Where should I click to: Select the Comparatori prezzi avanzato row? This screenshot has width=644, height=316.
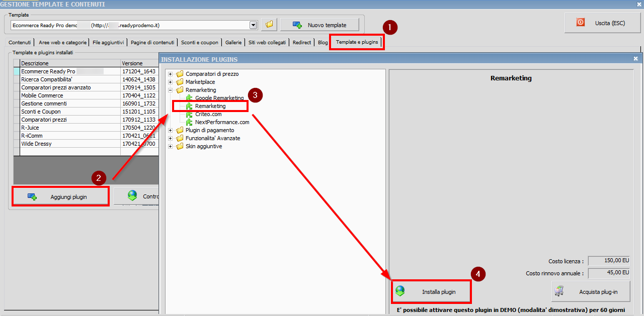[86, 87]
